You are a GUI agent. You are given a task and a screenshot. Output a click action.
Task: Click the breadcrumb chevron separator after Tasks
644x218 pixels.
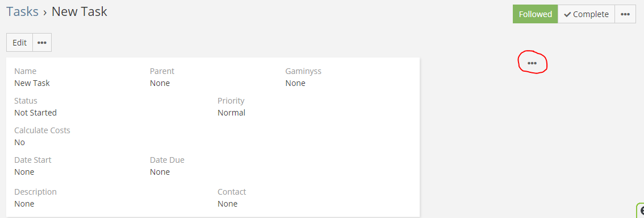45,13
